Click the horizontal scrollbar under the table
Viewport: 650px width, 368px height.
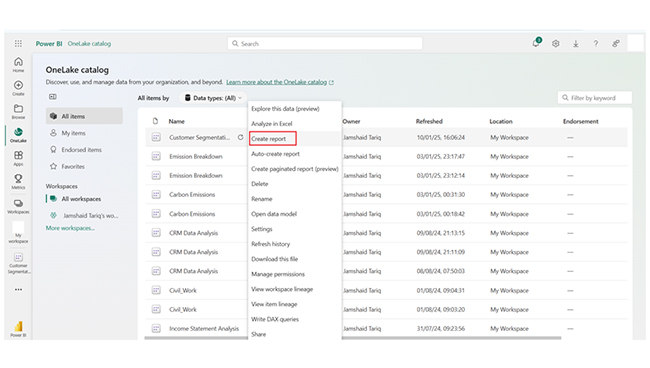(352, 338)
